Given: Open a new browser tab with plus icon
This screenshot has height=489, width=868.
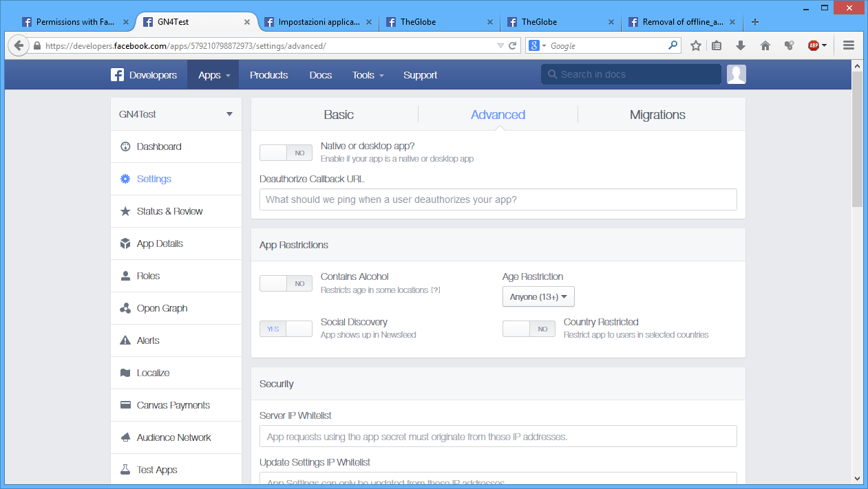Looking at the screenshot, I should point(755,22).
